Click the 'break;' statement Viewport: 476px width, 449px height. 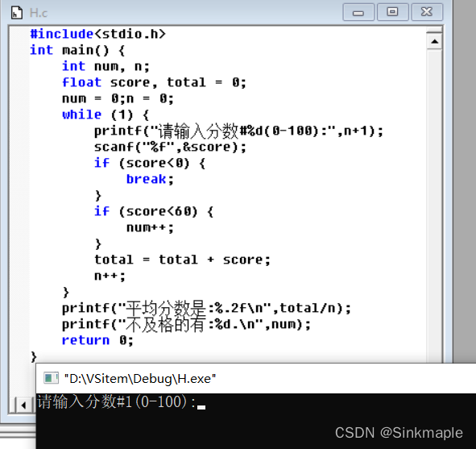point(150,179)
